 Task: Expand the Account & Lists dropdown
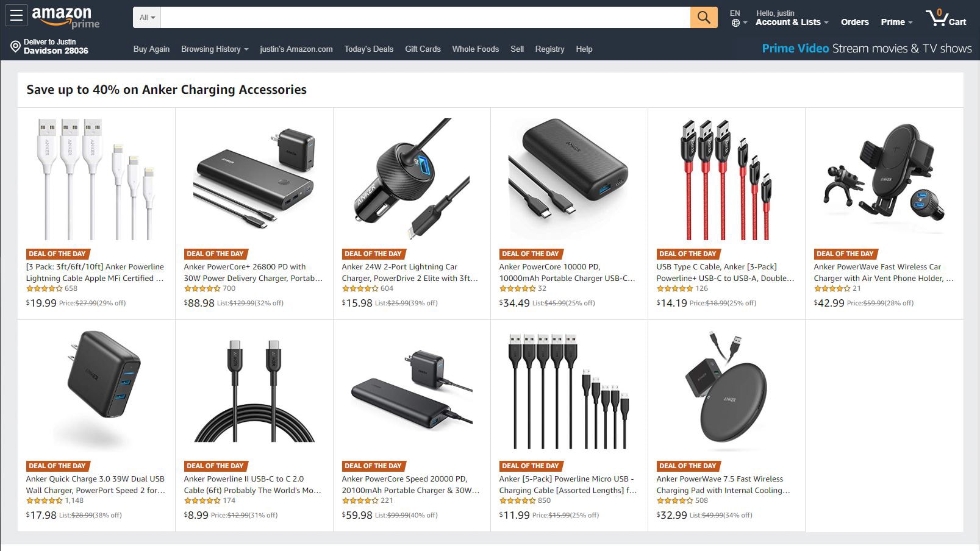(x=792, y=22)
